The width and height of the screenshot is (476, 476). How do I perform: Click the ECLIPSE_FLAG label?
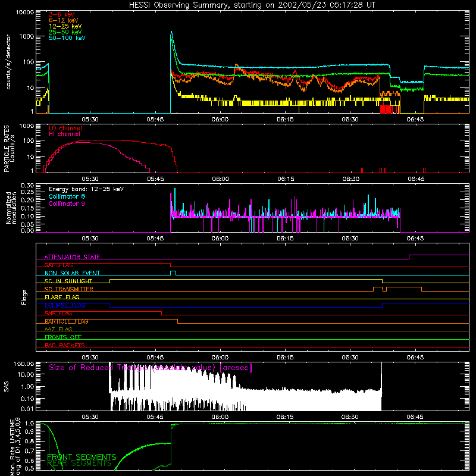(65, 305)
